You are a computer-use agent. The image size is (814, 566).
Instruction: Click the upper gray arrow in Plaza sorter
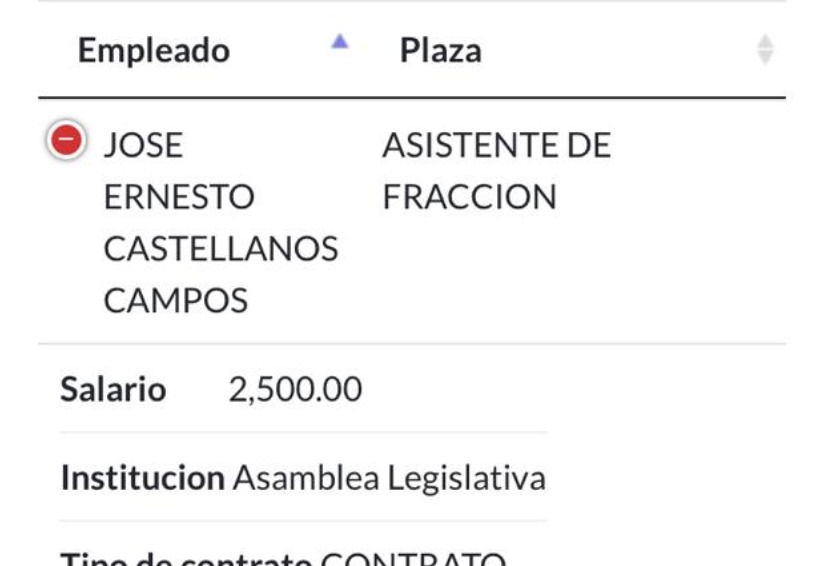pyautogui.click(x=765, y=41)
